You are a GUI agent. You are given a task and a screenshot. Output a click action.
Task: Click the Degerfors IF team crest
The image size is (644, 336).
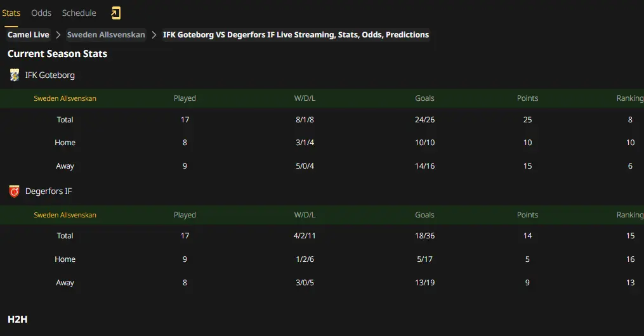[x=15, y=191]
